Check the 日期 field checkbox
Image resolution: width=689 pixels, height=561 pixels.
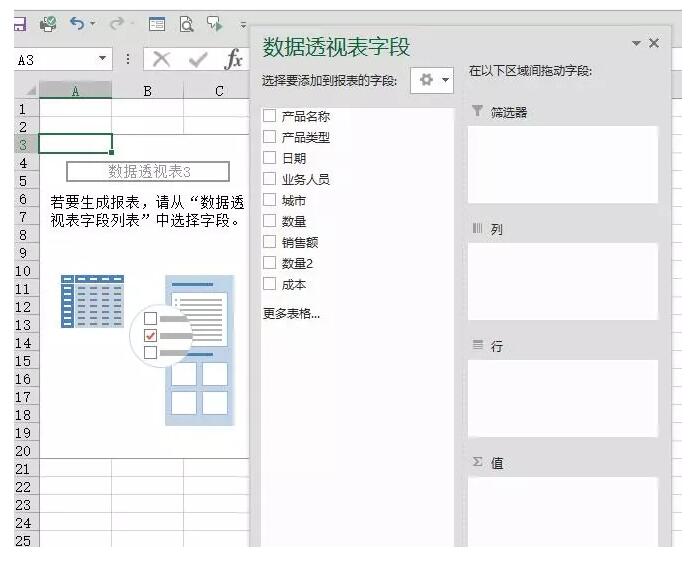click(269, 157)
